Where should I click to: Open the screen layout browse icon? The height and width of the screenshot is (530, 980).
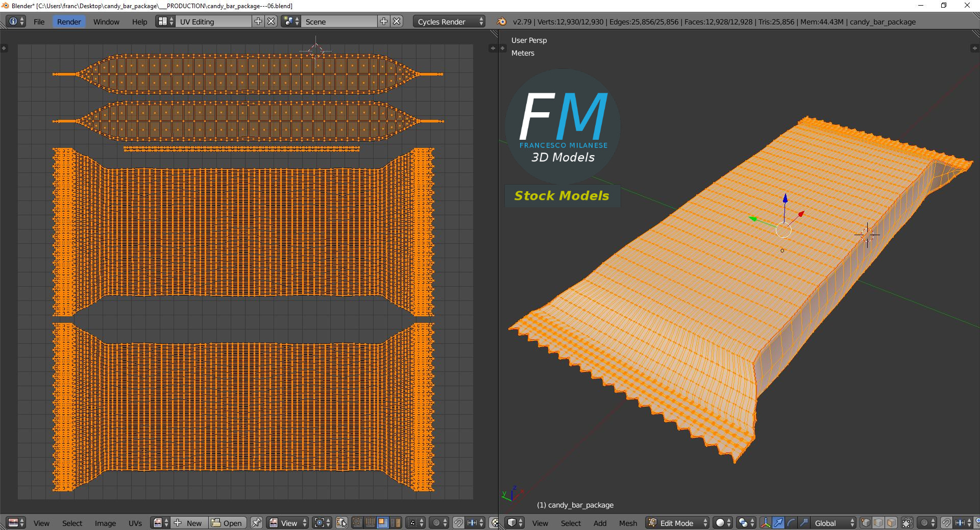pyautogui.click(x=165, y=21)
